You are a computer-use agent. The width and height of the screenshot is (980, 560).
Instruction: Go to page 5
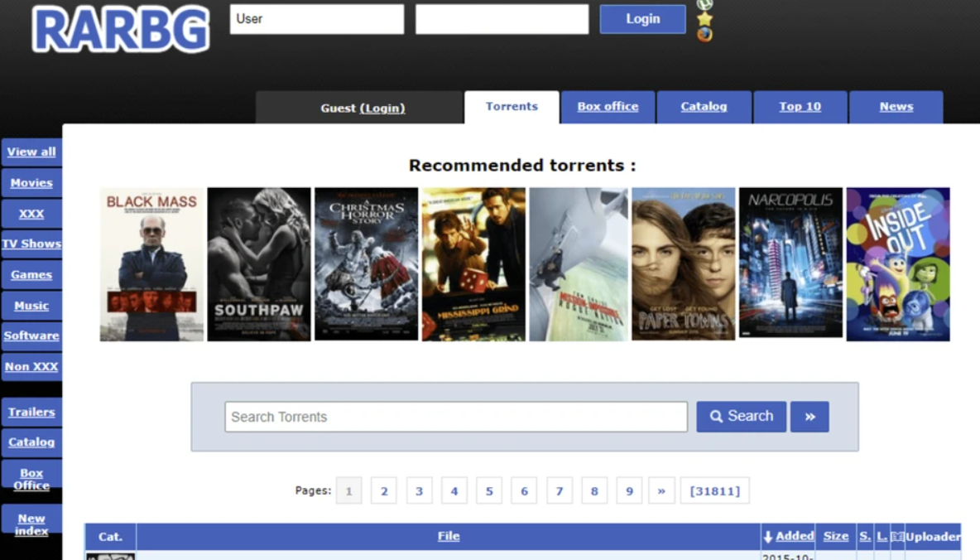[x=489, y=491]
